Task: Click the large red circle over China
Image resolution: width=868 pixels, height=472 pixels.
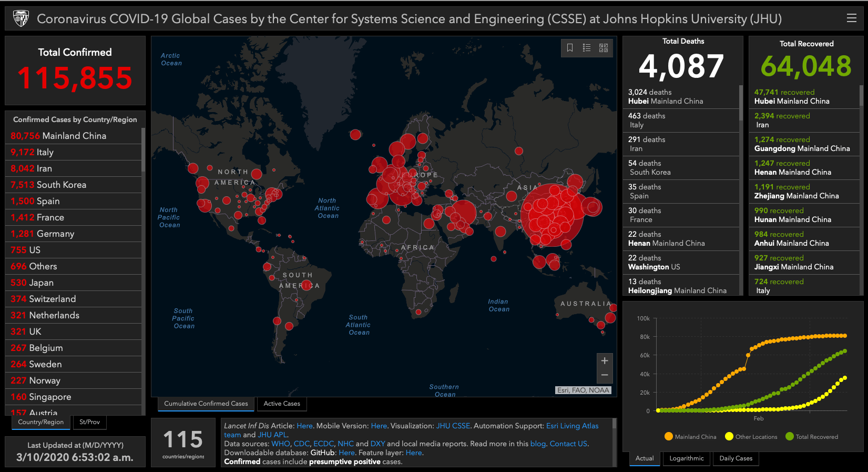Action: (552, 215)
